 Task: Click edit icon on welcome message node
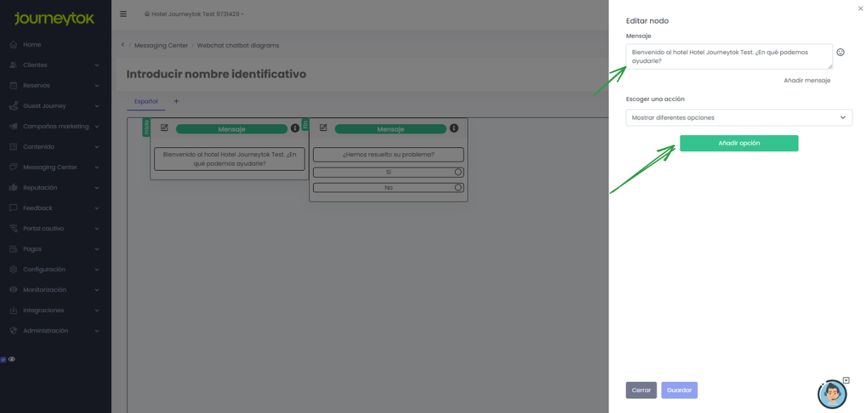[x=164, y=128]
